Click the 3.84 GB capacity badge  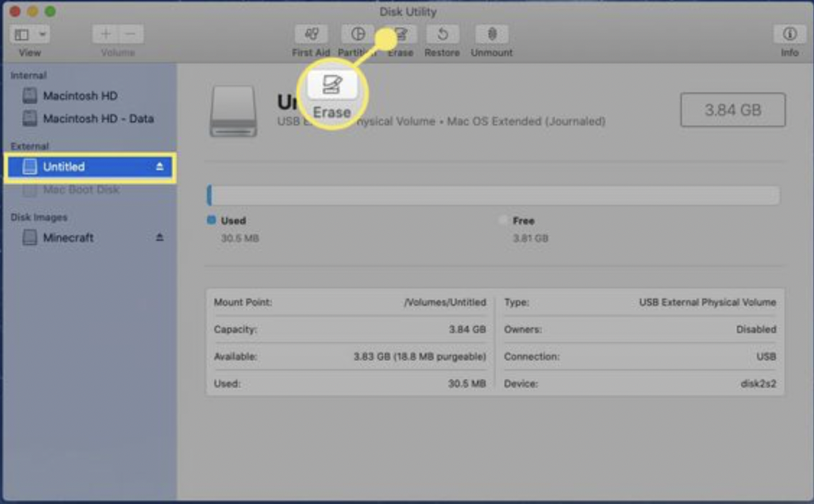click(733, 109)
